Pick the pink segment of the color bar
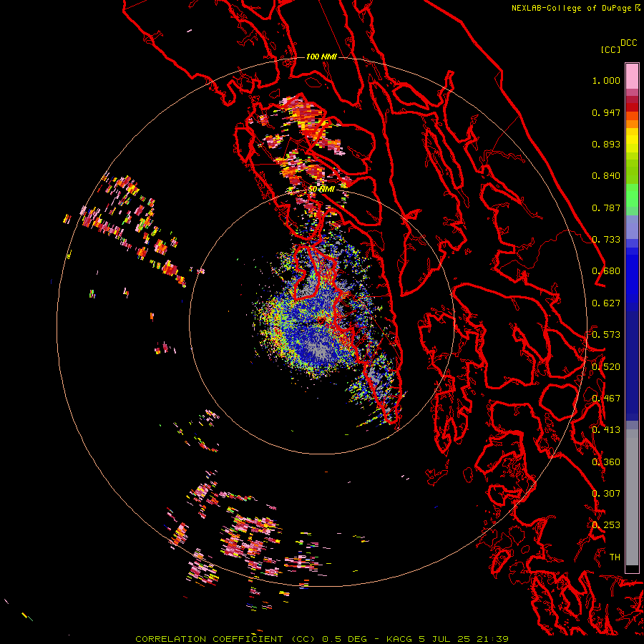This screenshot has width=644, height=644. pyautogui.click(x=632, y=76)
